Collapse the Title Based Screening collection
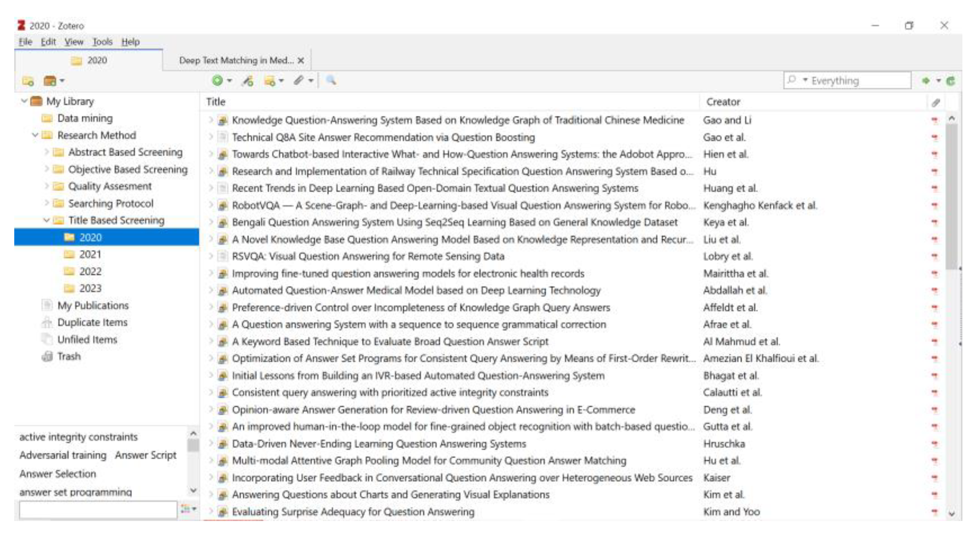 47,220
